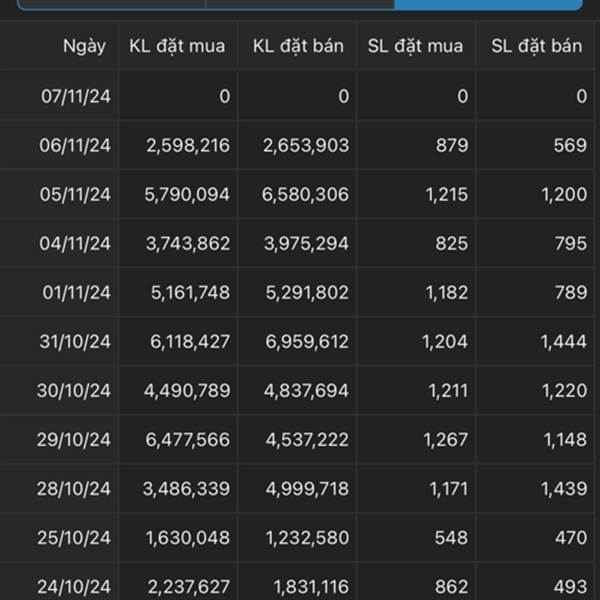
Task: Click sell order count 1,444 on 31/10/24
Action: pyautogui.click(x=564, y=341)
